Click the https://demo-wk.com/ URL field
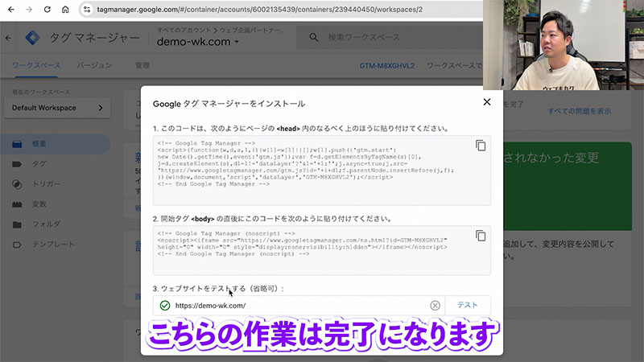The height and width of the screenshot is (362, 644). coord(299,306)
